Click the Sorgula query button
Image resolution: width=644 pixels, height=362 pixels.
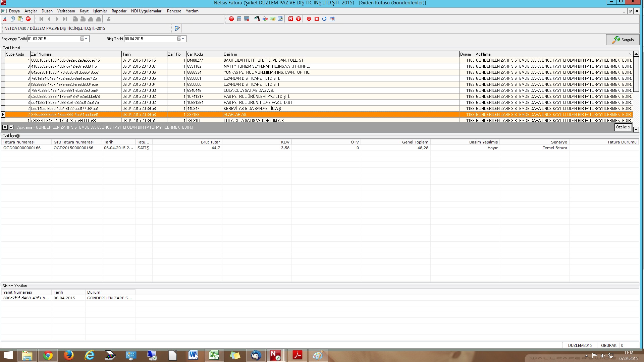click(623, 40)
